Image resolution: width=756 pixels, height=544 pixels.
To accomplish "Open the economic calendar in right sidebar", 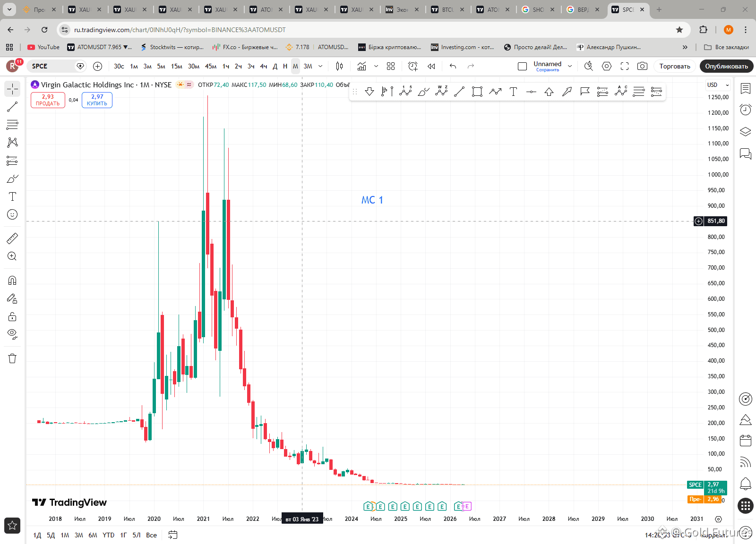I will [x=746, y=441].
